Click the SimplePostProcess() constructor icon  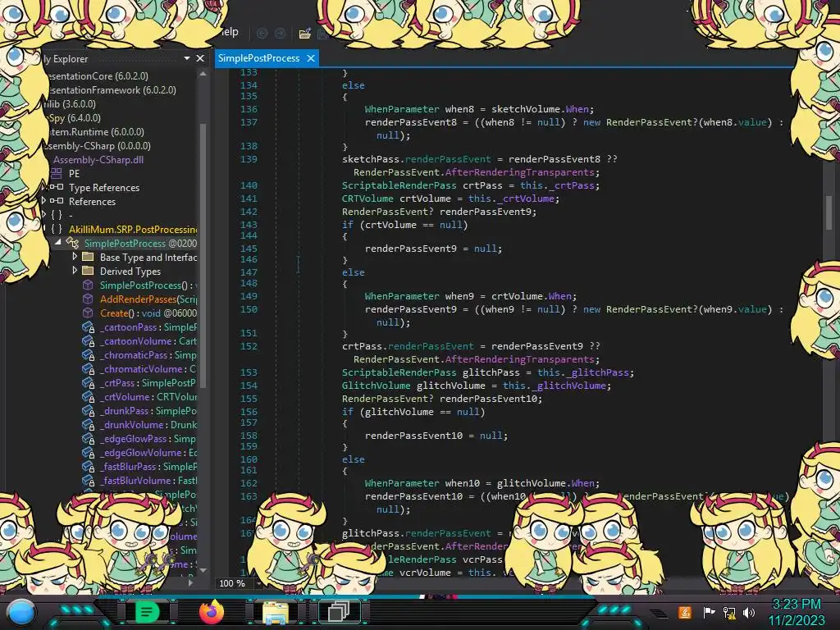(88, 285)
